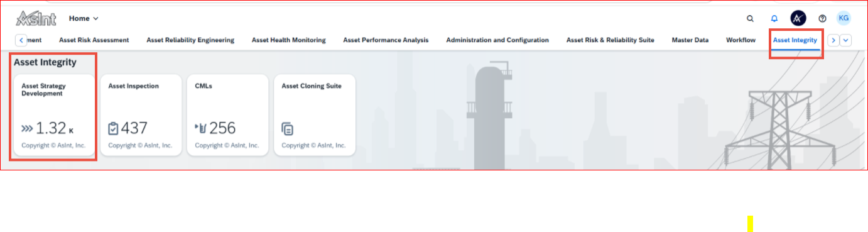Click the 1.32 K value
Viewport: 868px width, 232px height.
coord(55,128)
